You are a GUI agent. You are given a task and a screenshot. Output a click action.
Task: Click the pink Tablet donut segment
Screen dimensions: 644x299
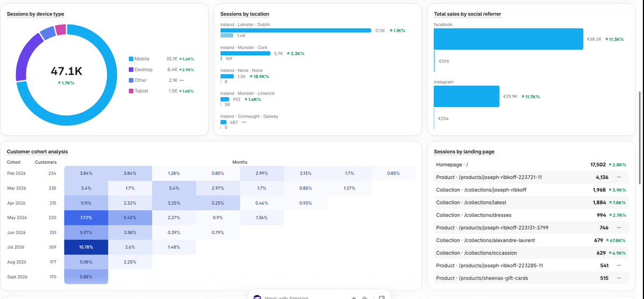[x=61, y=30]
